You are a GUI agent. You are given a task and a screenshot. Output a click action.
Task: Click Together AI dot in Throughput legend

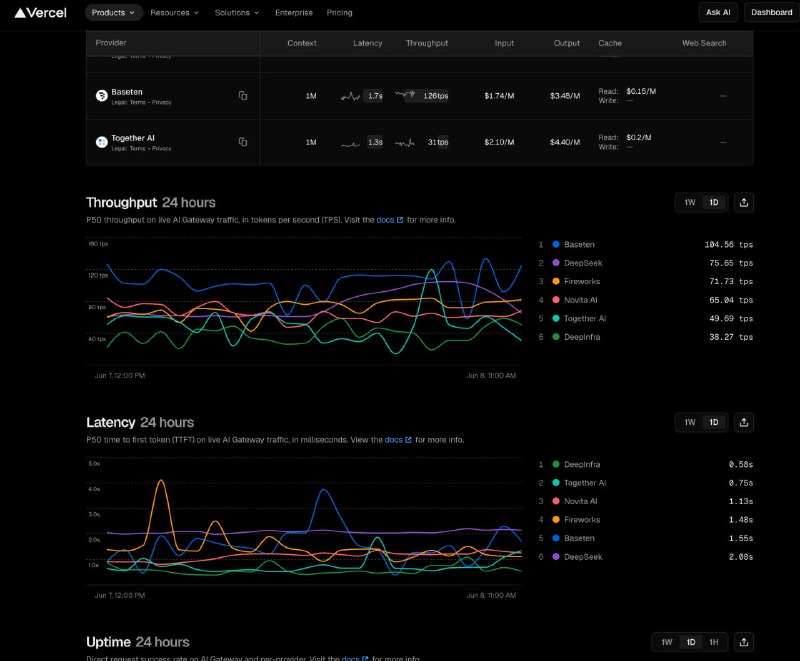556,318
